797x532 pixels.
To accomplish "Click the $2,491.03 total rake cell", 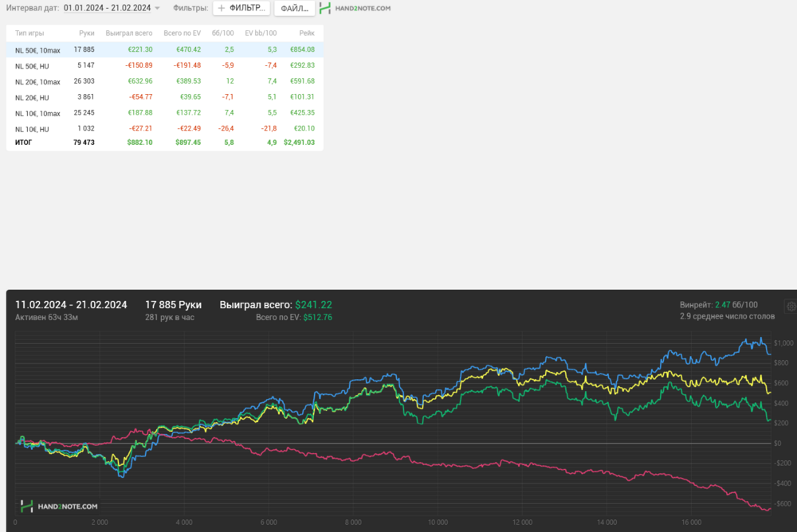I will coord(300,143).
